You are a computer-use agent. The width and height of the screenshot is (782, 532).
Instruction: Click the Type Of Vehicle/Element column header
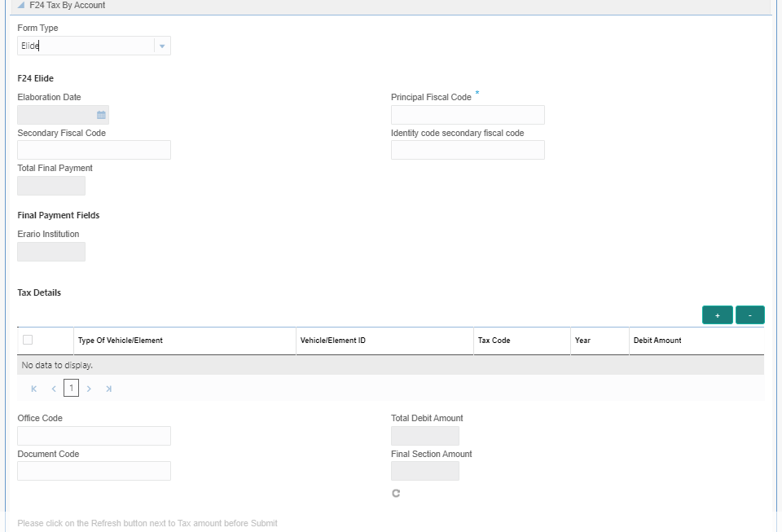185,341
